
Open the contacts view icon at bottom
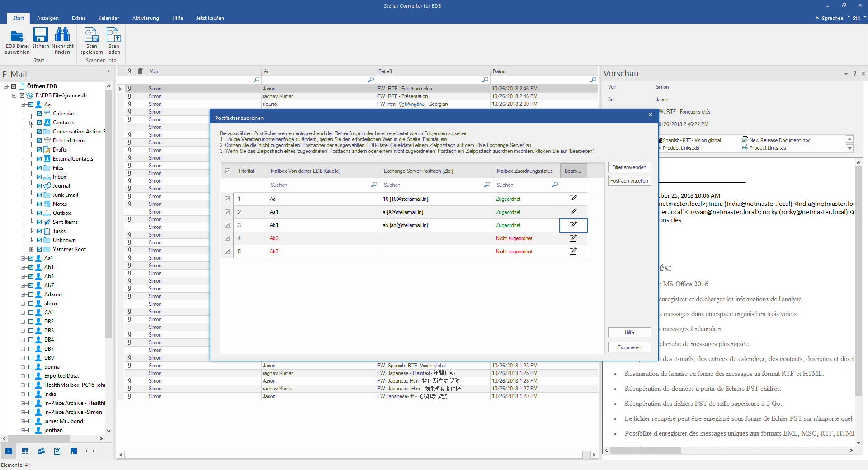pyautogui.click(x=41, y=451)
